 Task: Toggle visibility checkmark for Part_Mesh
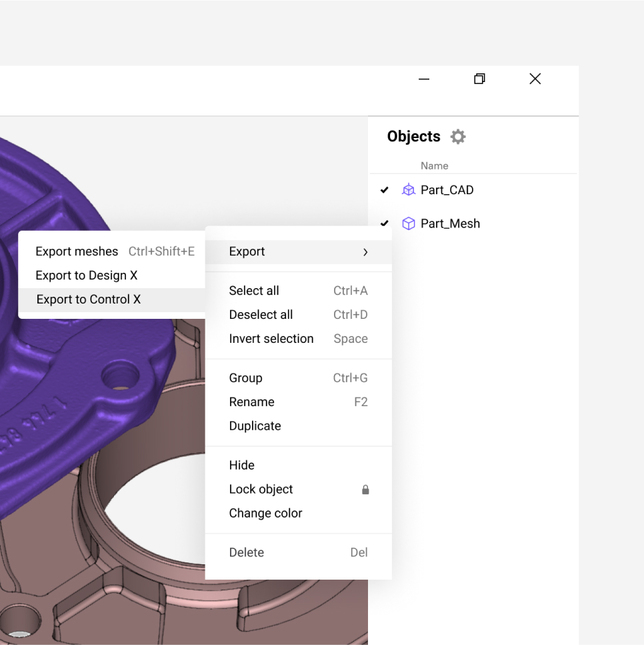[385, 224]
